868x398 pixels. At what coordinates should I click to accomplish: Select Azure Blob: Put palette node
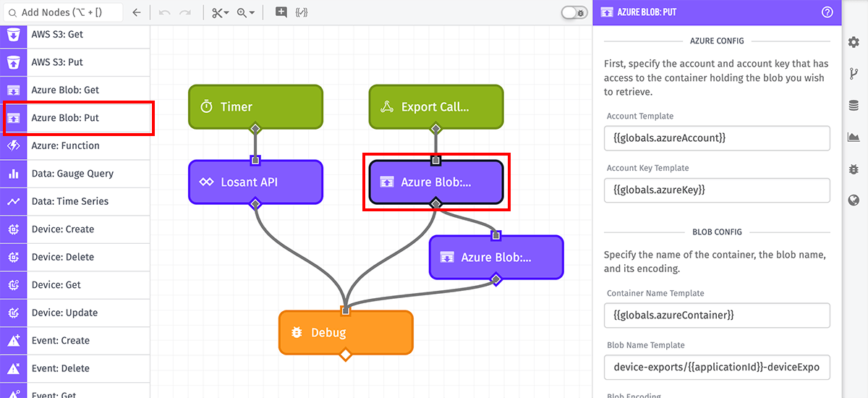click(x=75, y=118)
